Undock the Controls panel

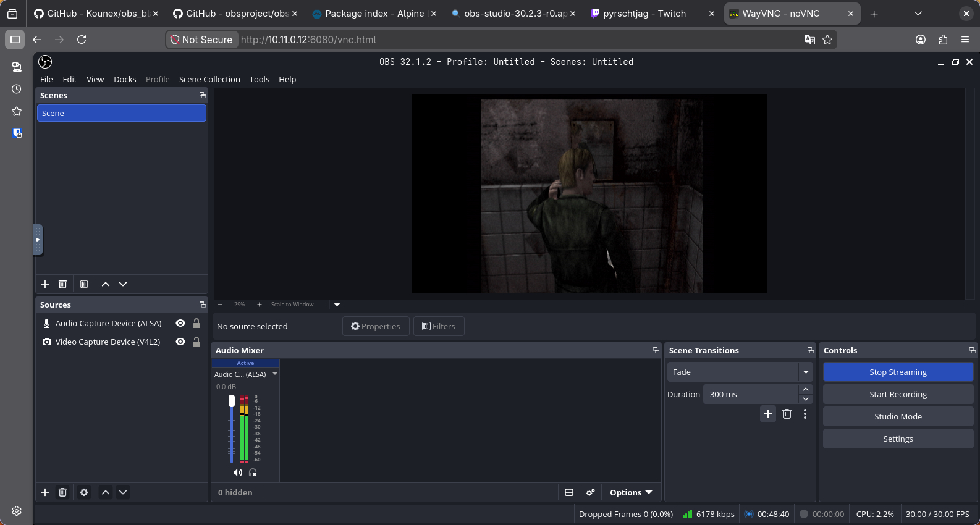tap(973, 350)
